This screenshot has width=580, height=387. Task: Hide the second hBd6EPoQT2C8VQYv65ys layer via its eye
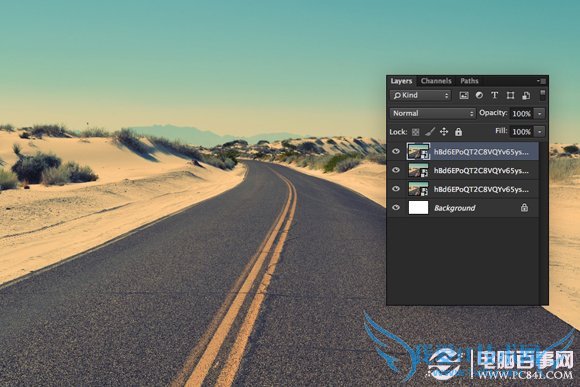point(396,170)
